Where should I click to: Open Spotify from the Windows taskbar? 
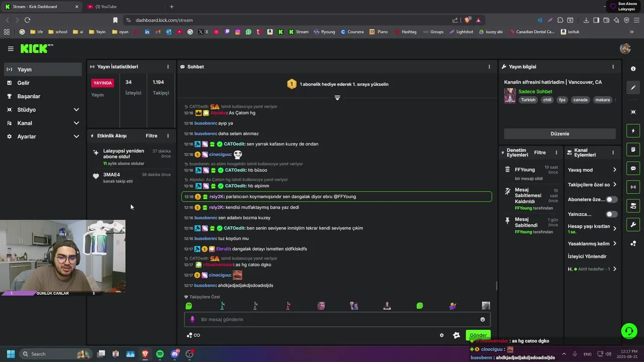point(160,354)
